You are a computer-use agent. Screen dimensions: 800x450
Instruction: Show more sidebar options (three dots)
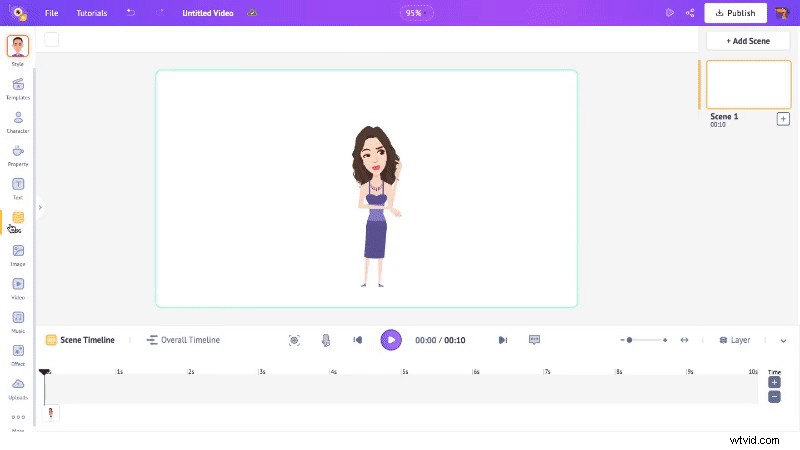[18, 417]
